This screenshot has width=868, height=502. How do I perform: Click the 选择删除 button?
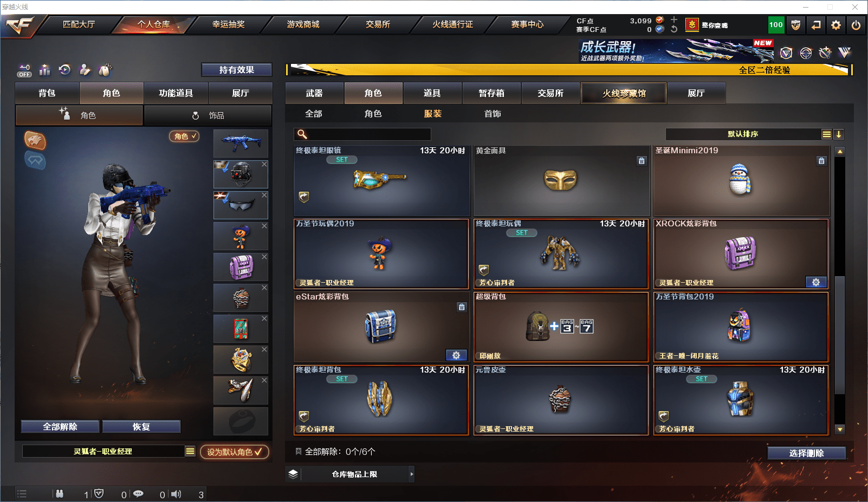click(806, 453)
